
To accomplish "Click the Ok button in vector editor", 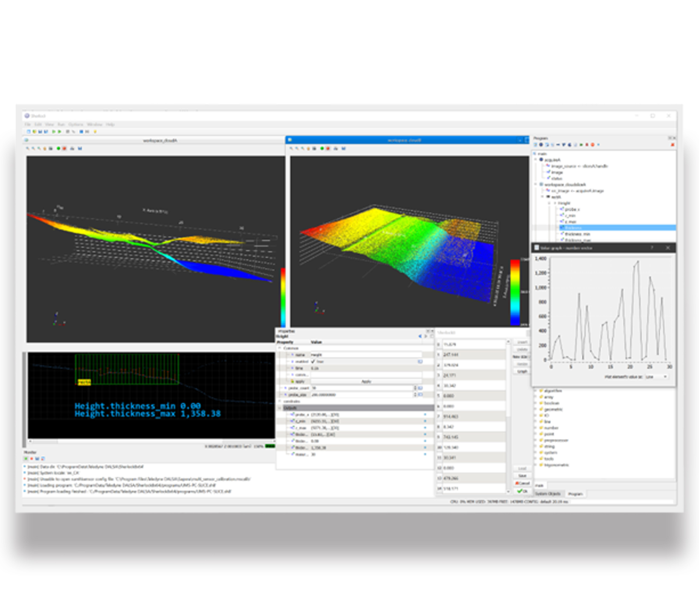I will click(522, 491).
